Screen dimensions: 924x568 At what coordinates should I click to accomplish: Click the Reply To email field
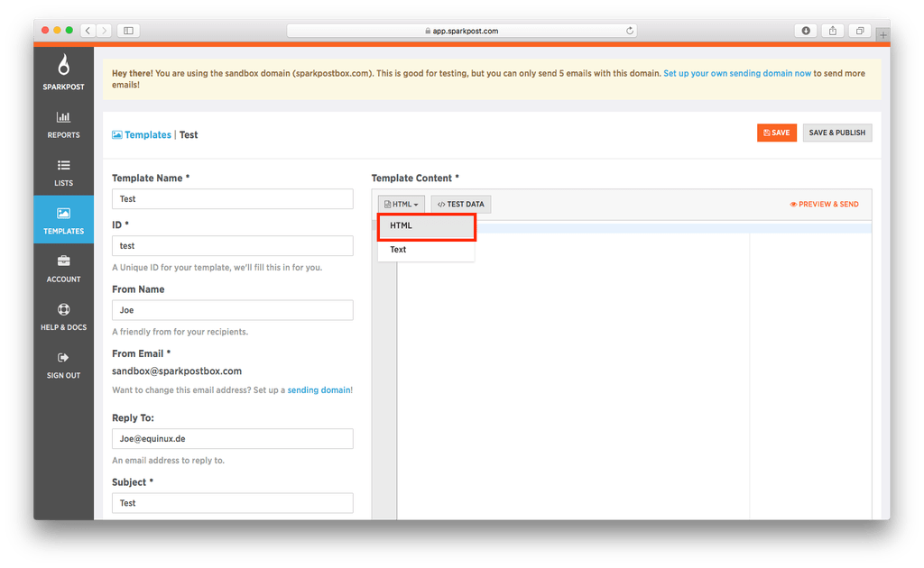point(232,439)
